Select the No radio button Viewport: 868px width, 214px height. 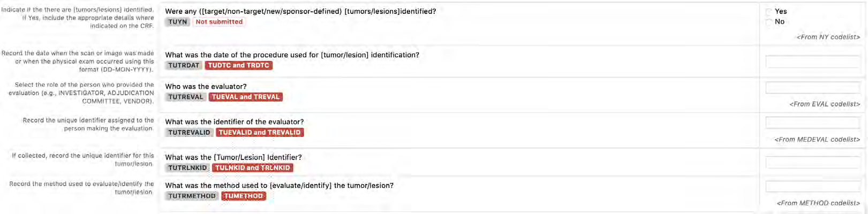point(769,22)
